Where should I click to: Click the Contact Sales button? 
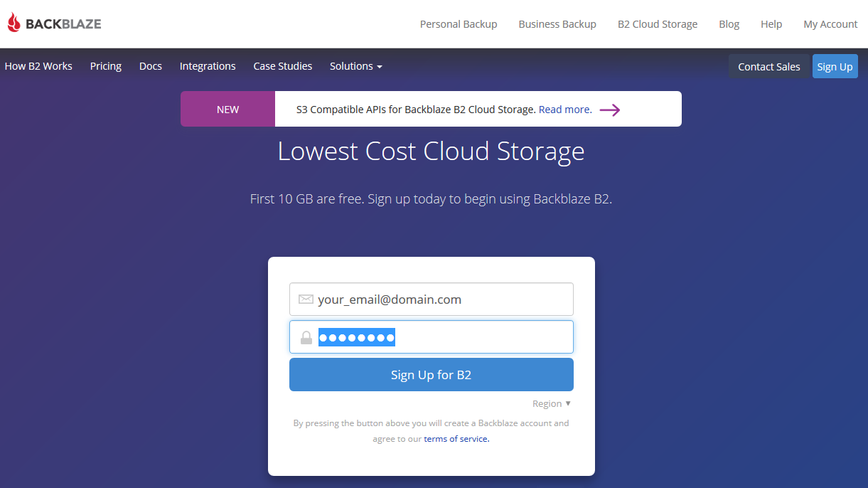click(x=768, y=67)
